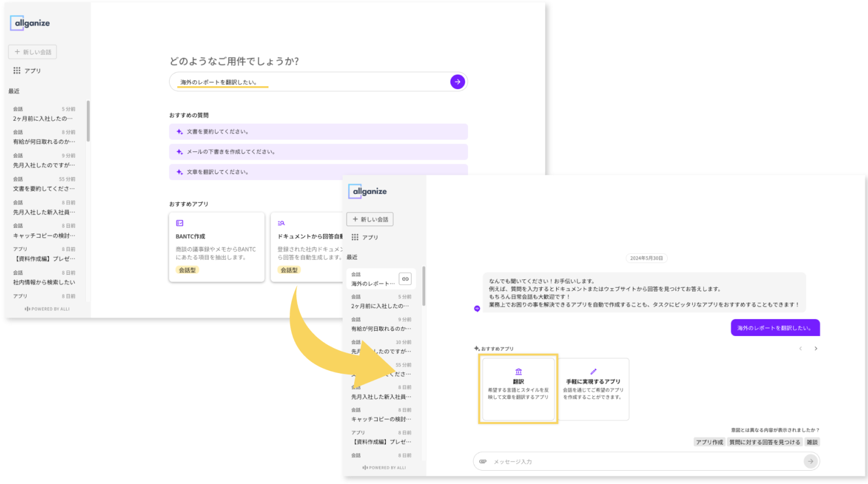Click the BANTC作成 card icon
Image resolution: width=868 pixels, height=484 pixels.
pyautogui.click(x=179, y=223)
